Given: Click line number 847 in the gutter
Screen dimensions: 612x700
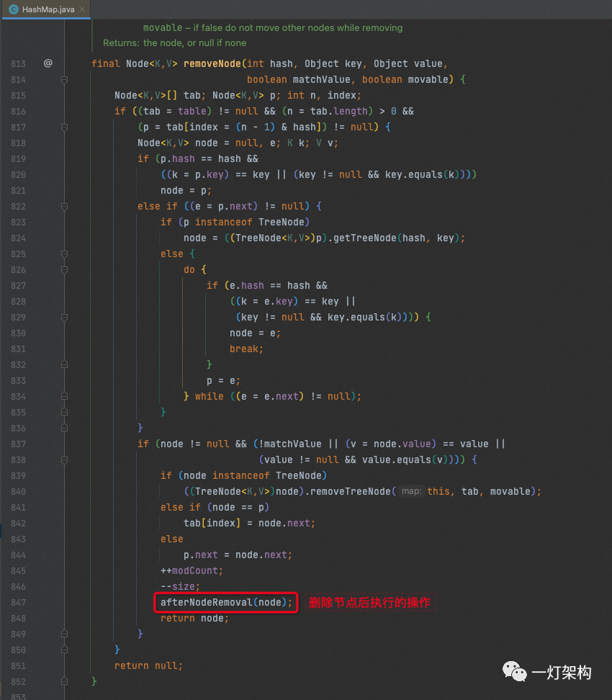Looking at the screenshot, I should tap(18, 603).
